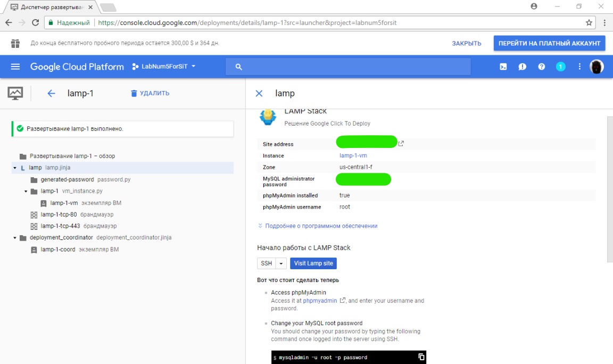Navigate back in the browser
The width and height of the screenshot is (613, 364).
[9, 23]
